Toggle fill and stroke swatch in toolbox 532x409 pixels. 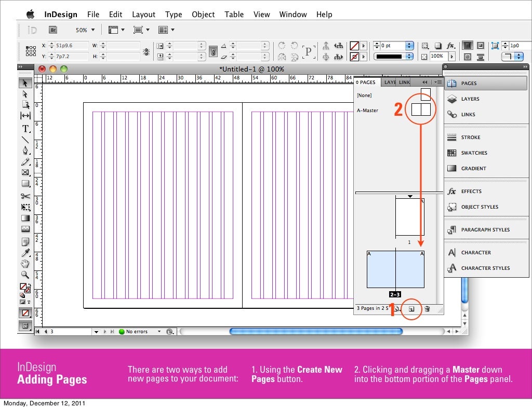click(x=25, y=288)
